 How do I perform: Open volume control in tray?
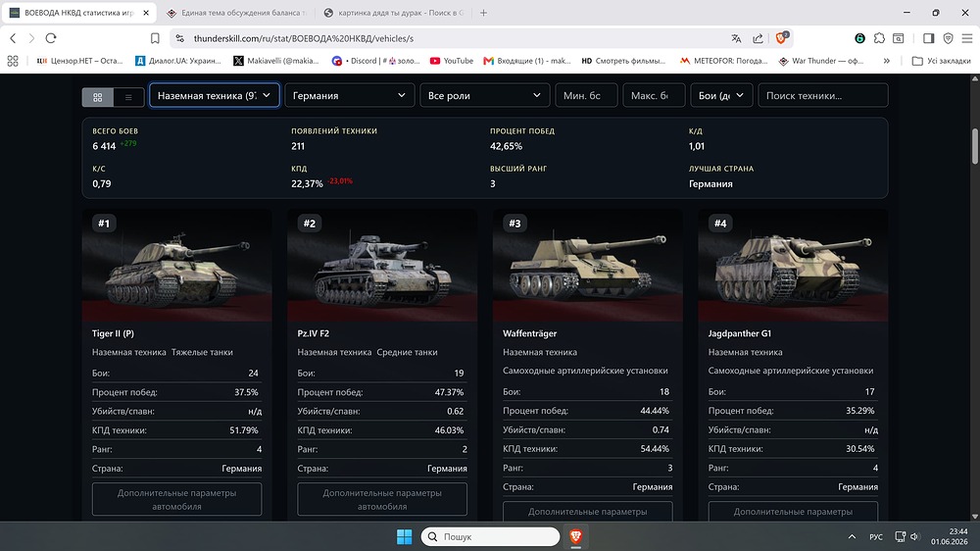(x=914, y=536)
